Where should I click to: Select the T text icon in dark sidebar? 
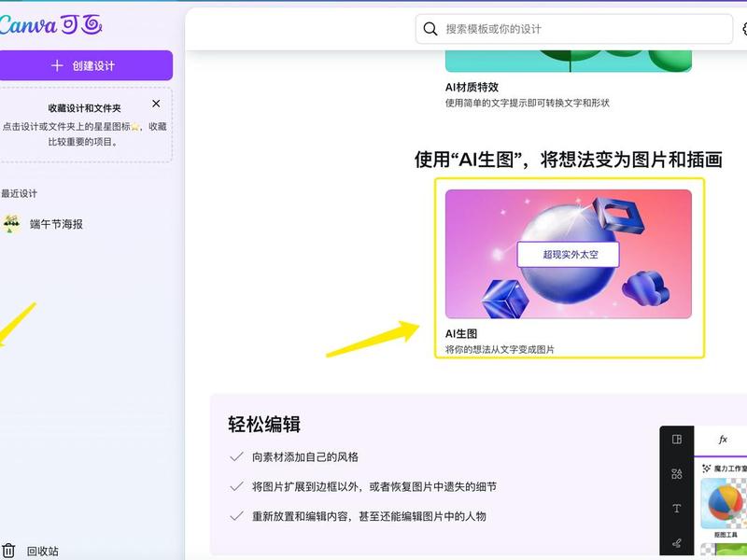(x=676, y=508)
